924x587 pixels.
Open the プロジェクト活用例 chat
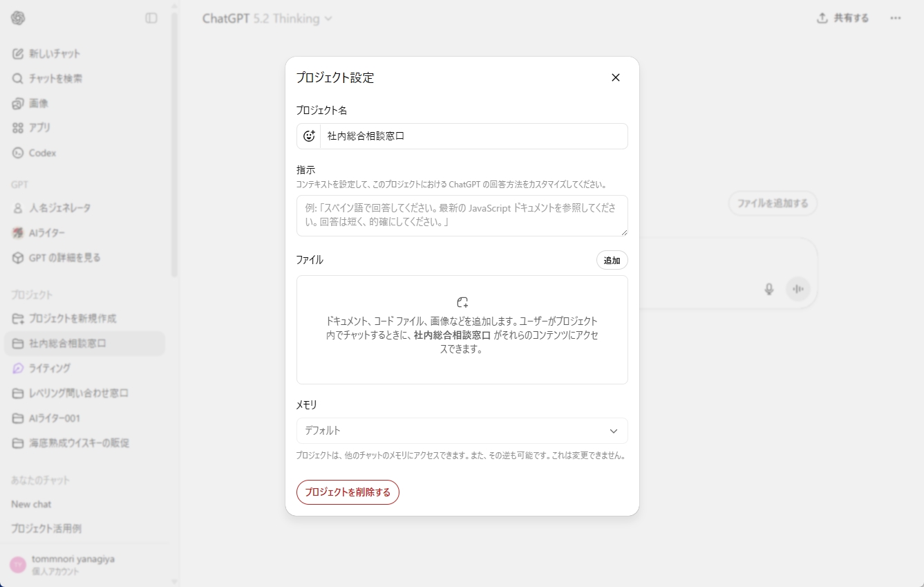coord(85,528)
